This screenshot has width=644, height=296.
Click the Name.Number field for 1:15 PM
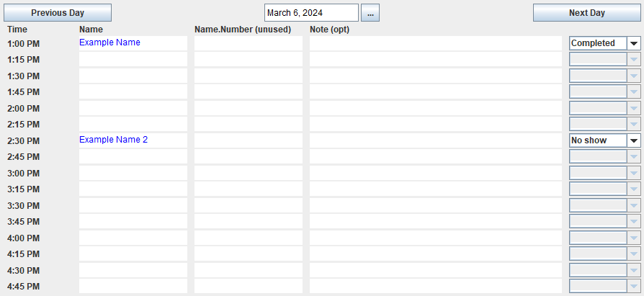click(x=249, y=60)
